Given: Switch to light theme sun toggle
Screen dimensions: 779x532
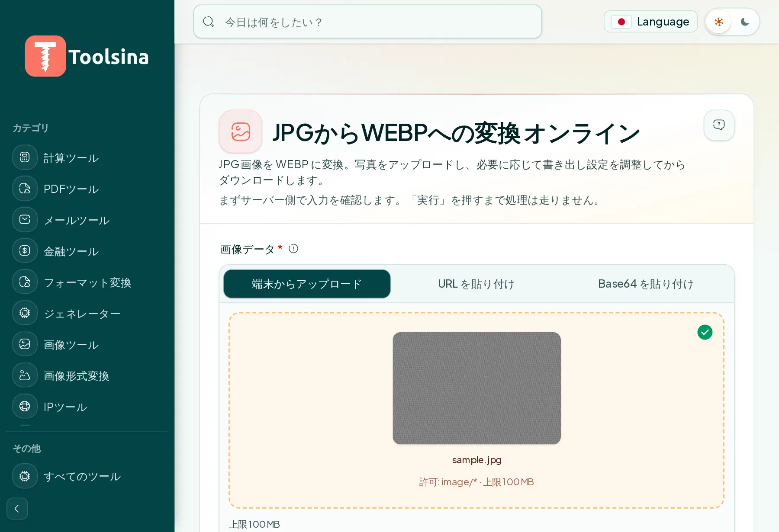Looking at the screenshot, I should [x=719, y=22].
